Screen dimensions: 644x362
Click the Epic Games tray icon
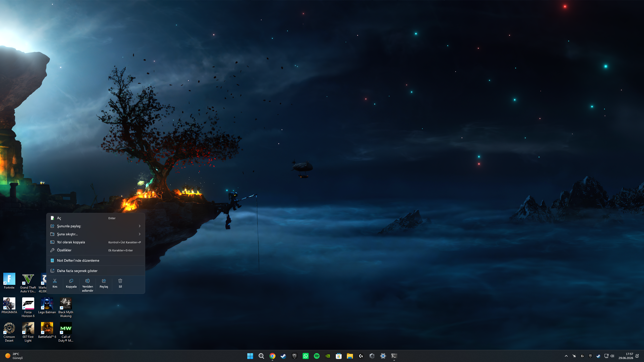pyautogui.click(x=590, y=356)
